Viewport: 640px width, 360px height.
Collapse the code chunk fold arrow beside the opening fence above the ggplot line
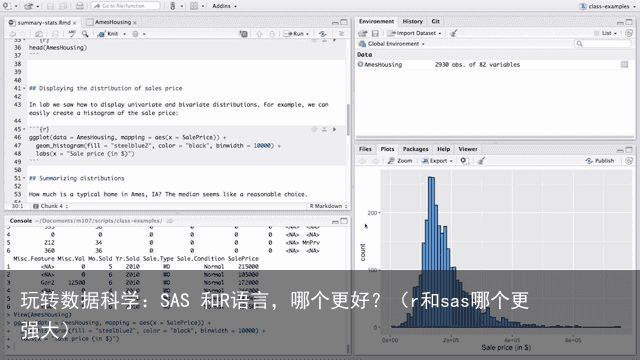[24, 129]
